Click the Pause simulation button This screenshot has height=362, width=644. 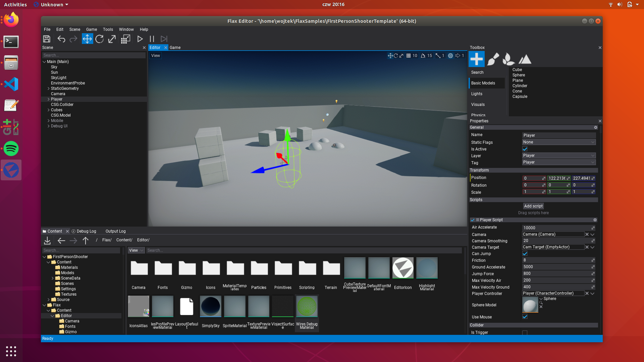(152, 39)
